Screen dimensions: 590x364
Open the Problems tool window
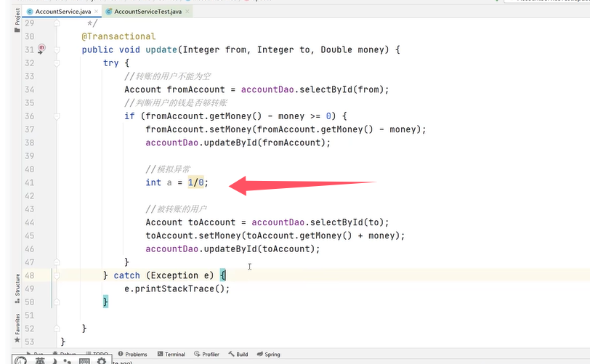[132, 355]
